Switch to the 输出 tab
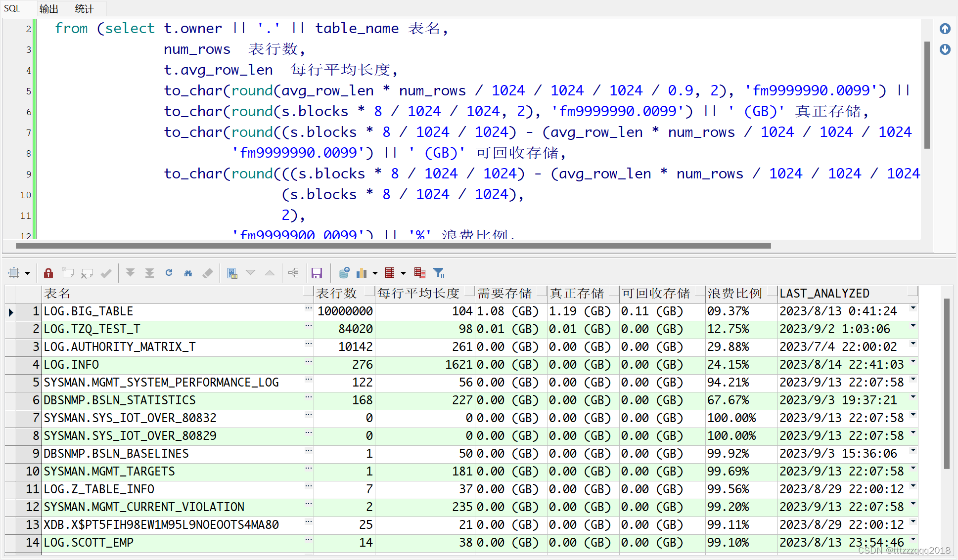Viewport: 958px width, 560px height. click(x=48, y=8)
